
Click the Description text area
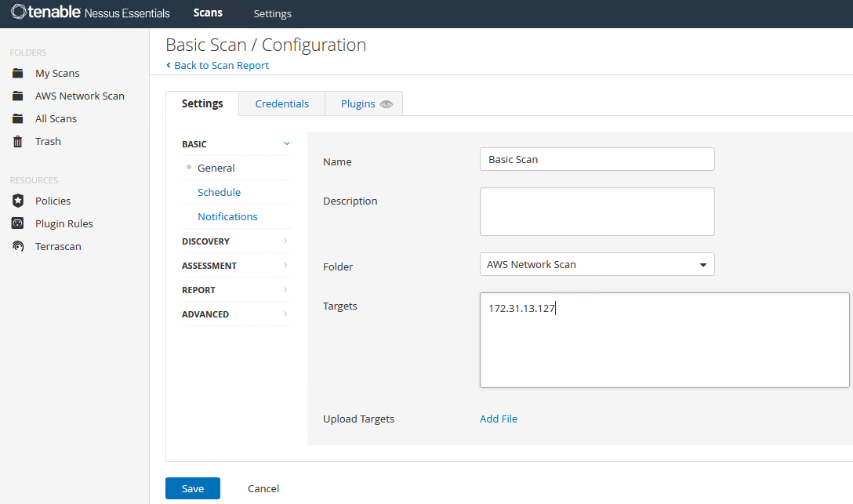pyautogui.click(x=597, y=212)
